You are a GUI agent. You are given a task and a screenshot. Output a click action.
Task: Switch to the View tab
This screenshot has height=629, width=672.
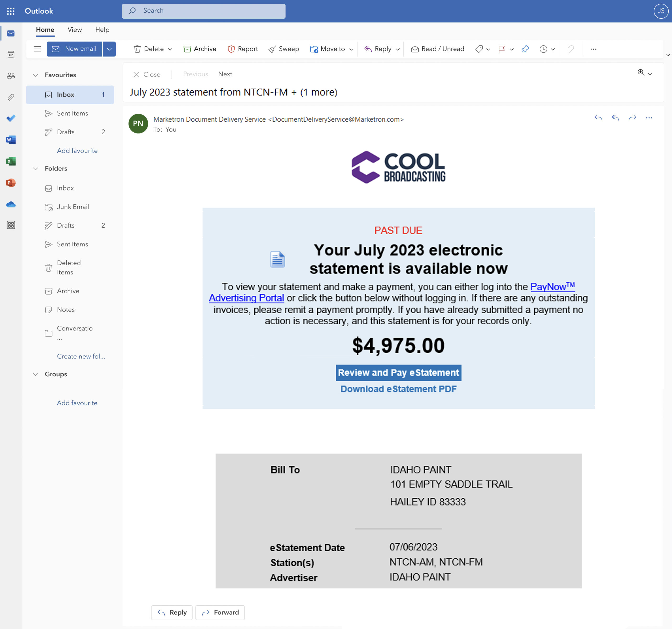tap(75, 30)
